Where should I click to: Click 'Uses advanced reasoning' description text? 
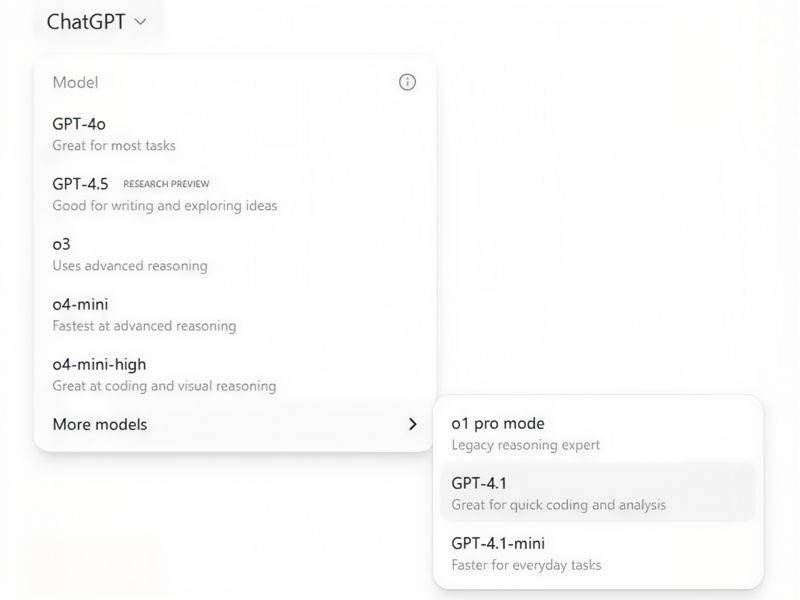(x=130, y=266)
